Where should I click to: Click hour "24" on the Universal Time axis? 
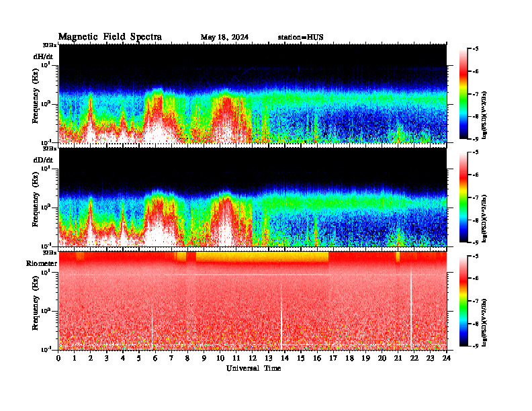tap(446, 358)
